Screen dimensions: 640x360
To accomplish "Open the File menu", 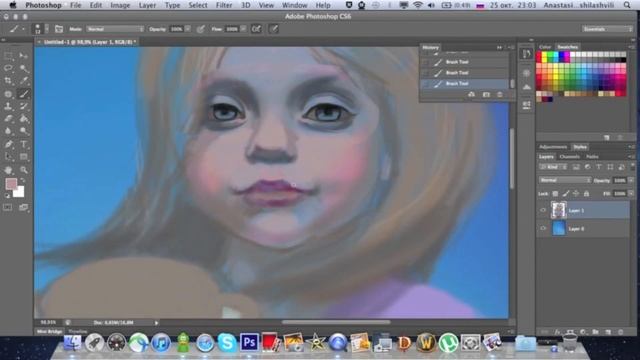I will coord(76,5).
